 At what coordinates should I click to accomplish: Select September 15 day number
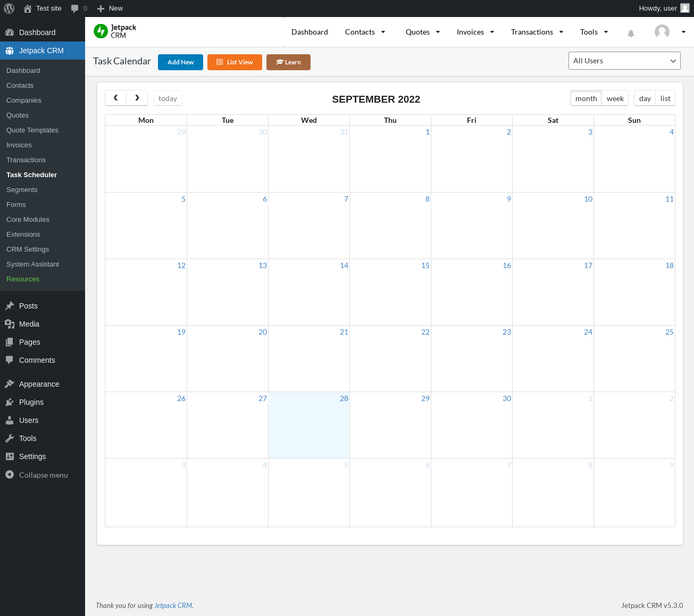(x=425, y=265)
